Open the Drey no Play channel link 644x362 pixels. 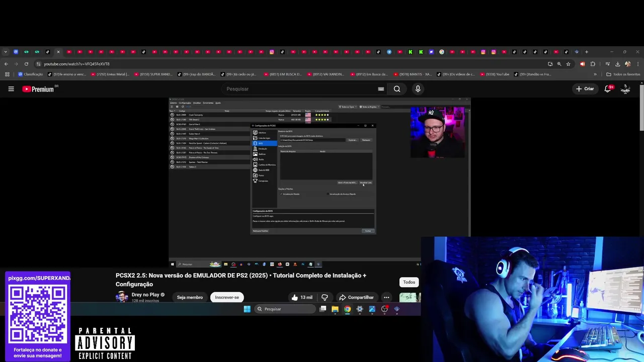coord(145,295)
